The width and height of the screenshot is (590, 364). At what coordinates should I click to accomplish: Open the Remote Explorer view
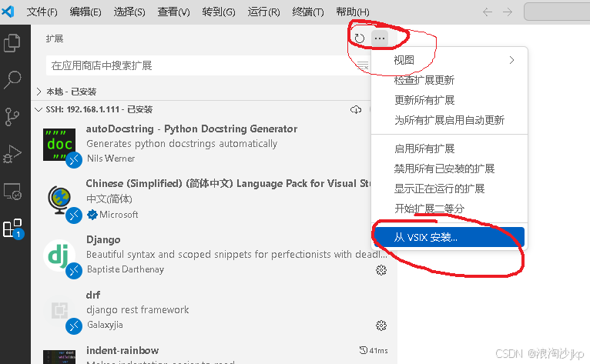[x=12, y=192]
